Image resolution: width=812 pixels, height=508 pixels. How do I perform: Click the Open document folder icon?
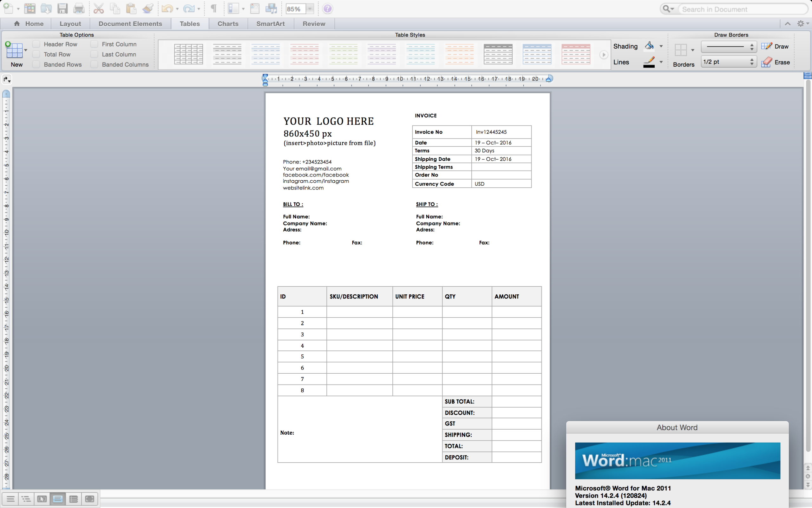[x=46, y=8]
